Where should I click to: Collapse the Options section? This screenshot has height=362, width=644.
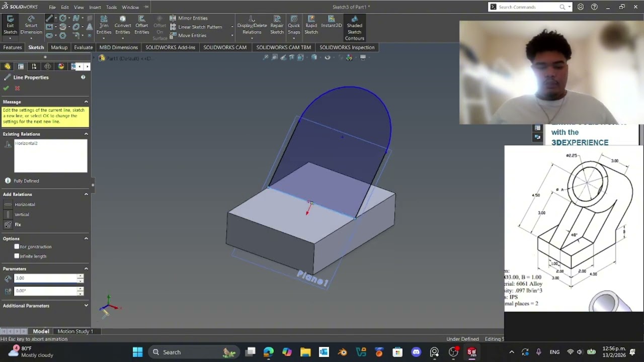tap(86, 239)
